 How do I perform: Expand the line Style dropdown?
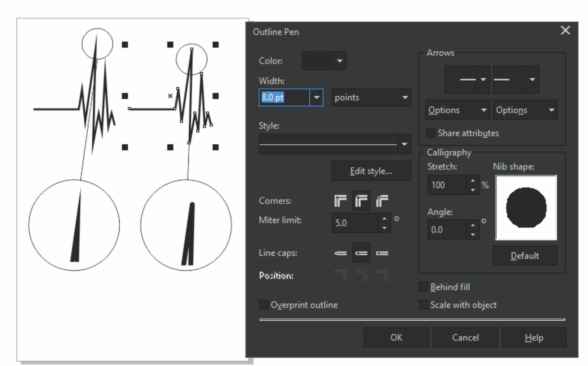click(404, 144)
